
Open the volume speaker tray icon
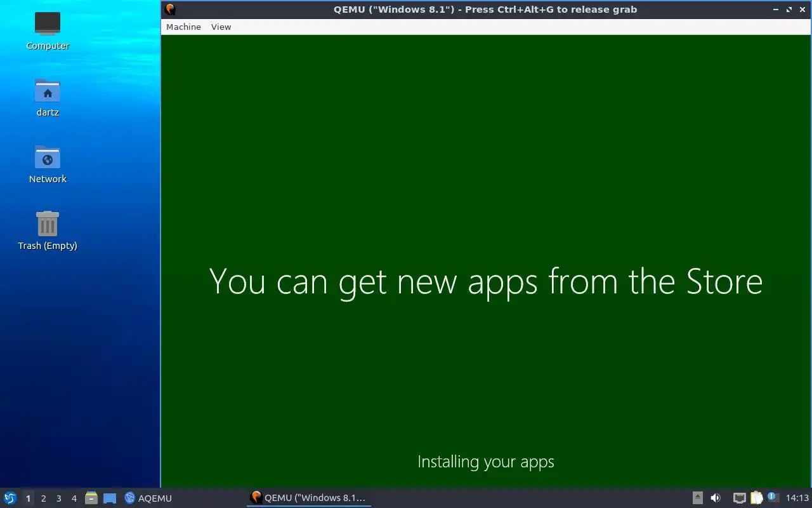(x=716, y=498)
